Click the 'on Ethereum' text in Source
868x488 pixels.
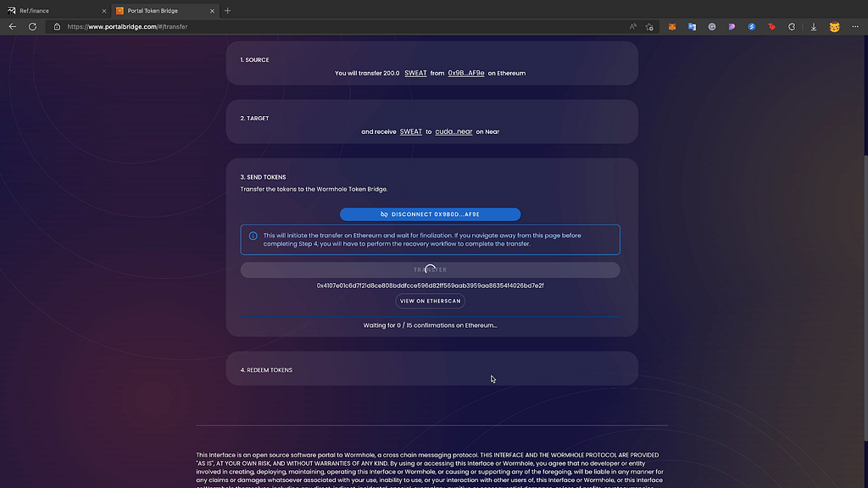(507, 73)
